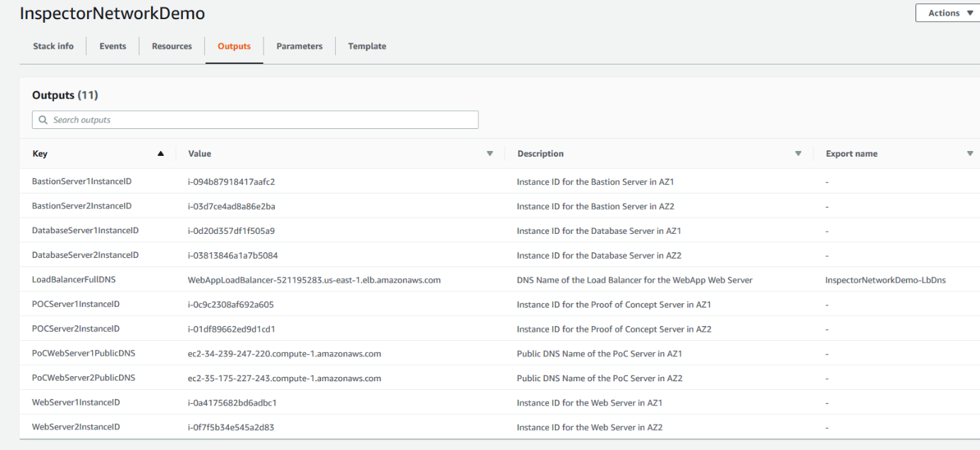Image resolution: width=980 pixels, height=450 pixels.
Task: Click the POCServer1InstanceID key
Action: [x=76, y=304]
